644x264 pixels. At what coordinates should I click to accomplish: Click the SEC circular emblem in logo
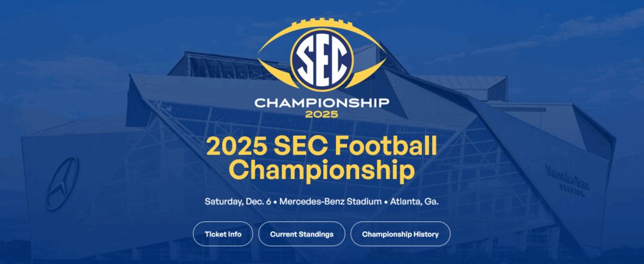pyautogui.click(x=321, y=58)
